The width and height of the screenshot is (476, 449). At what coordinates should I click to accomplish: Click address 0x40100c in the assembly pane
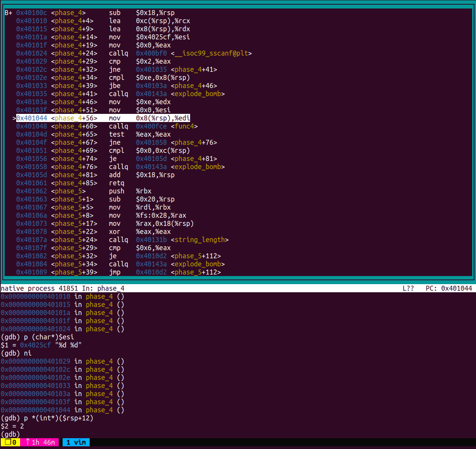(x=32, y=13)
